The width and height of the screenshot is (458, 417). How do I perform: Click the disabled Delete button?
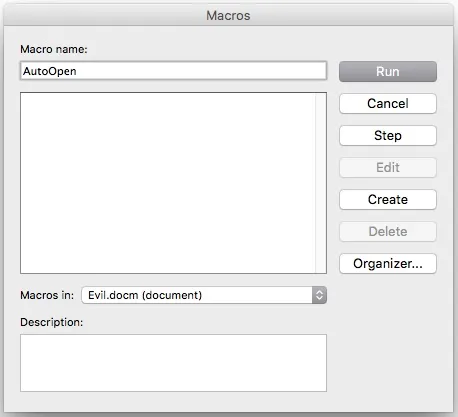[388, 231]
